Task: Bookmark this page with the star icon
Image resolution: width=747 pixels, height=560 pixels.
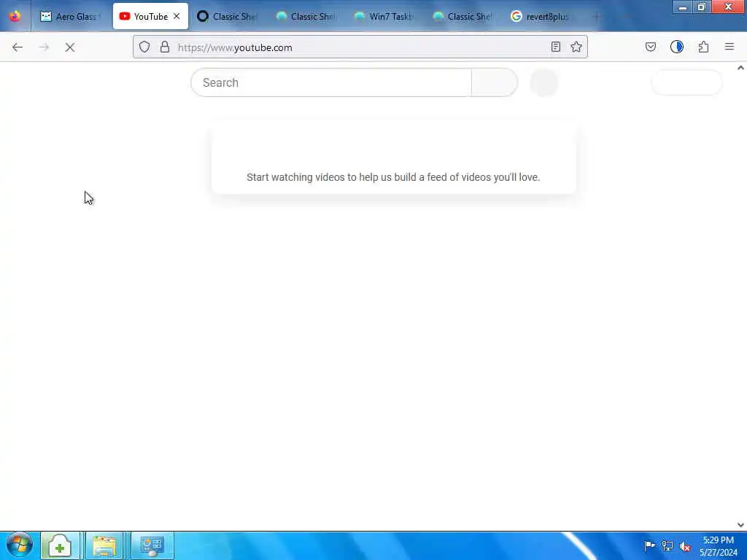Action: tap(576, 47)
